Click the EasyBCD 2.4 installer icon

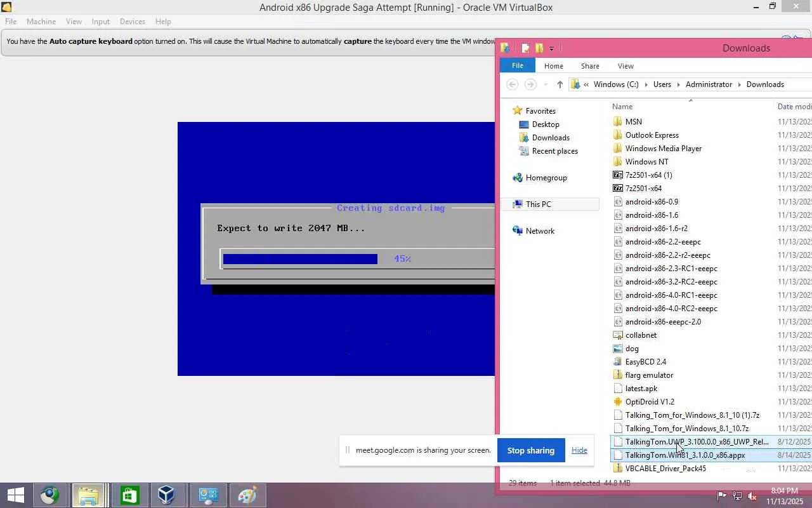(x=618, y=361)
